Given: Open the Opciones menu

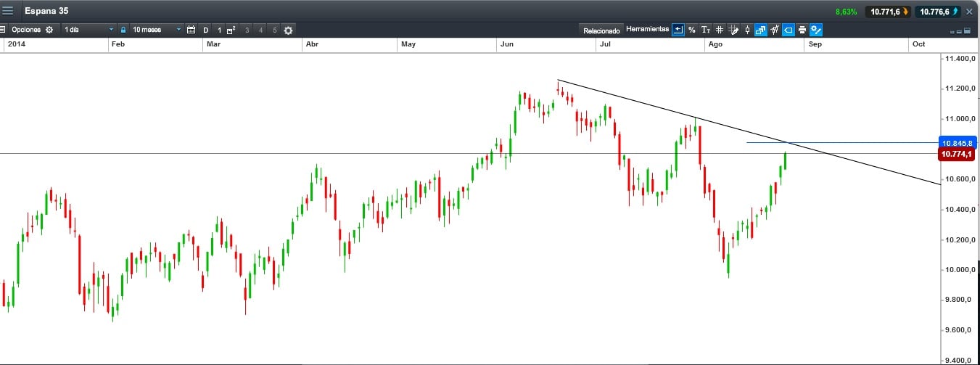Looking at the screenshot, I should pyautogui.click(x=26, y=30).
